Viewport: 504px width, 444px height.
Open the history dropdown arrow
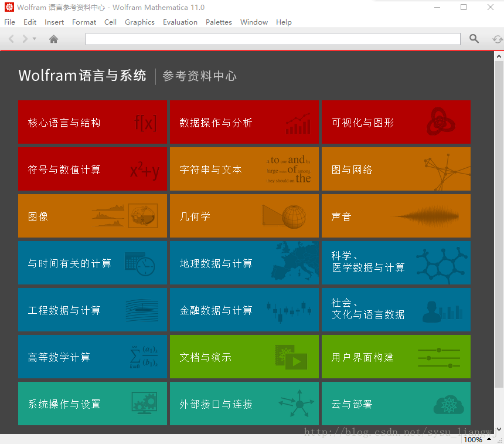(x=35, y=39)
